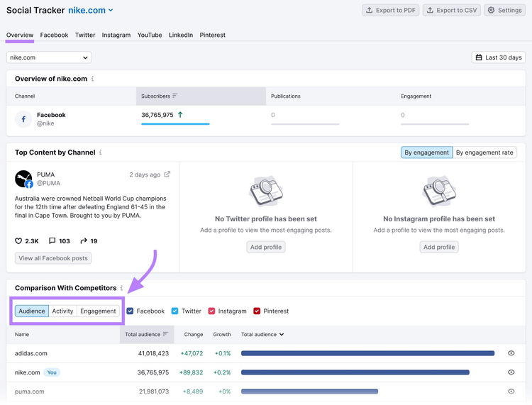Uncheck the Twitter checkbox
The width and height of the screenshot is (532, 405).
[x=174, y=311]
